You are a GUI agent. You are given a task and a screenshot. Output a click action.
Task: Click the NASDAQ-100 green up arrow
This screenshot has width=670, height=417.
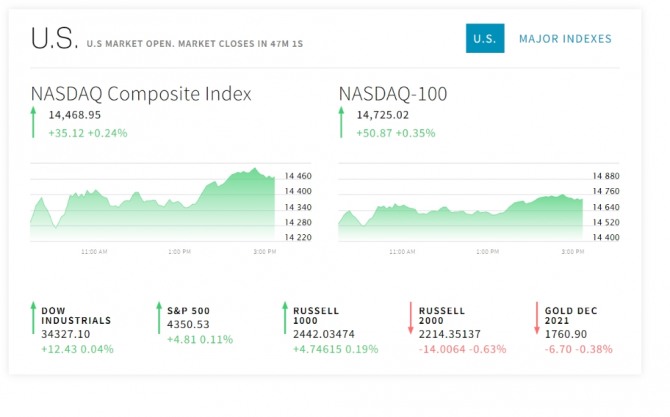tap(341, 123)
